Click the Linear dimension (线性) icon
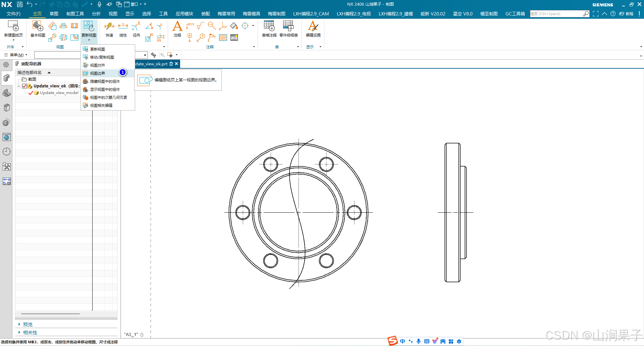 coord(123,26)
